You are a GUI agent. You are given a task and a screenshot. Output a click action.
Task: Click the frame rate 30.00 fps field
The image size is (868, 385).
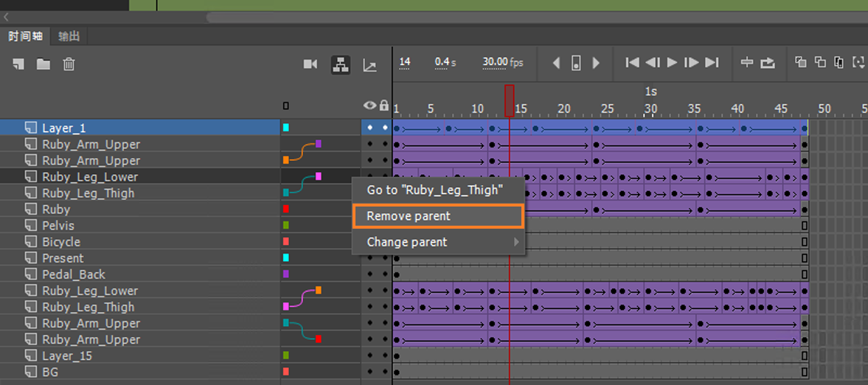pos(502,63)
